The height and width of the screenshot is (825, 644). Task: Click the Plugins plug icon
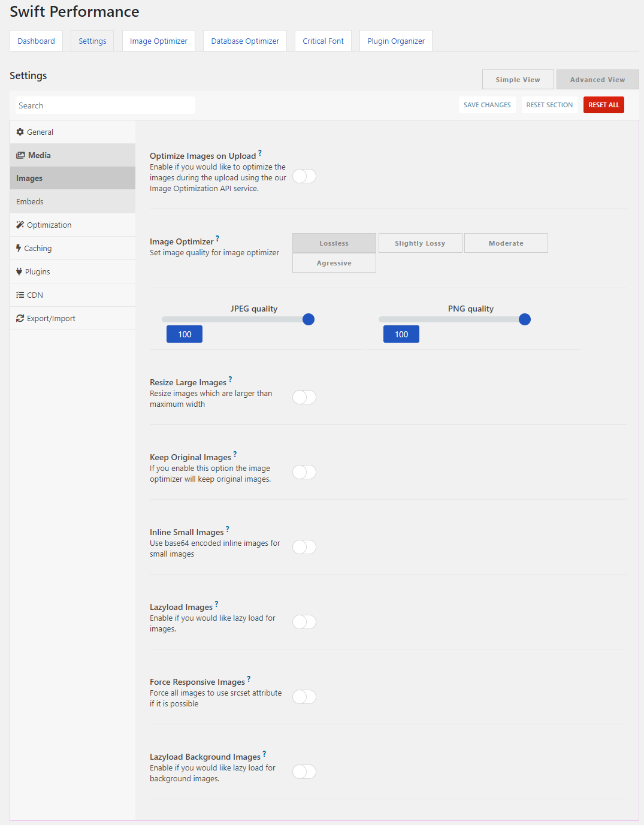point(19,271)
